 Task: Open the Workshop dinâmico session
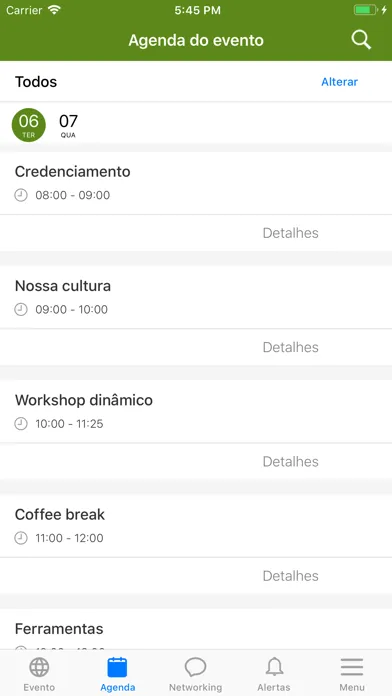point(196,411)
